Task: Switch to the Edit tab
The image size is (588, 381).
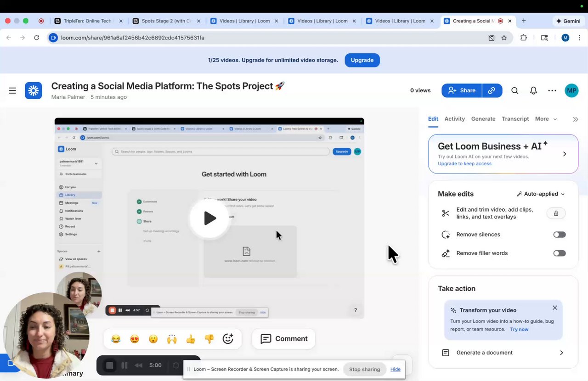Action: click(433, 119)
